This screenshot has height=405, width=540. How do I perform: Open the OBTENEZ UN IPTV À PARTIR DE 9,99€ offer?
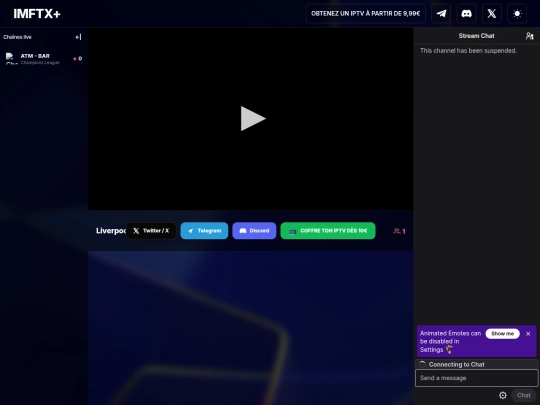[365, 14]
